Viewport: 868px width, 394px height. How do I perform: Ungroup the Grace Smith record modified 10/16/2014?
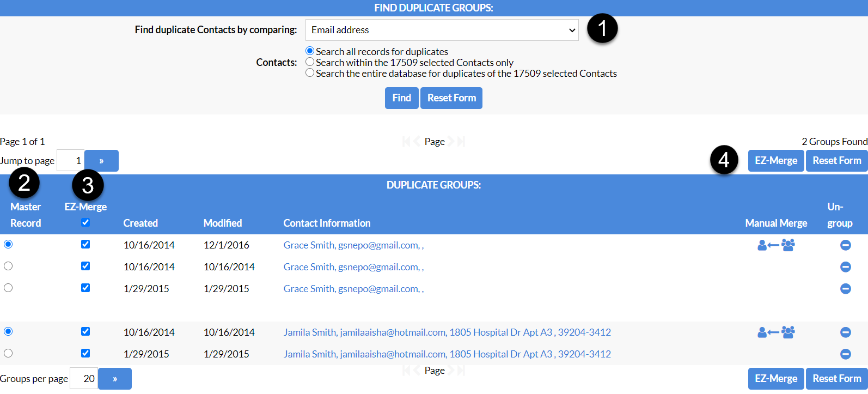click(x=845, y=266)
